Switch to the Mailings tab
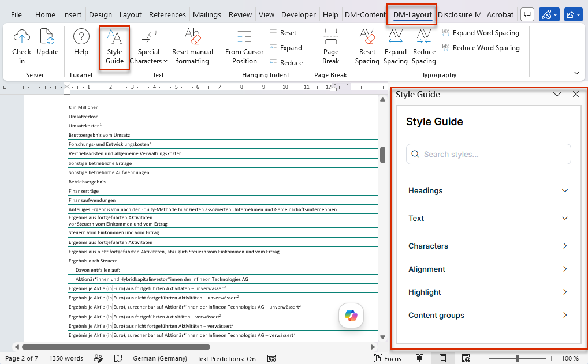The height and width of the screenshot is (364, 588). click(207, 14)
